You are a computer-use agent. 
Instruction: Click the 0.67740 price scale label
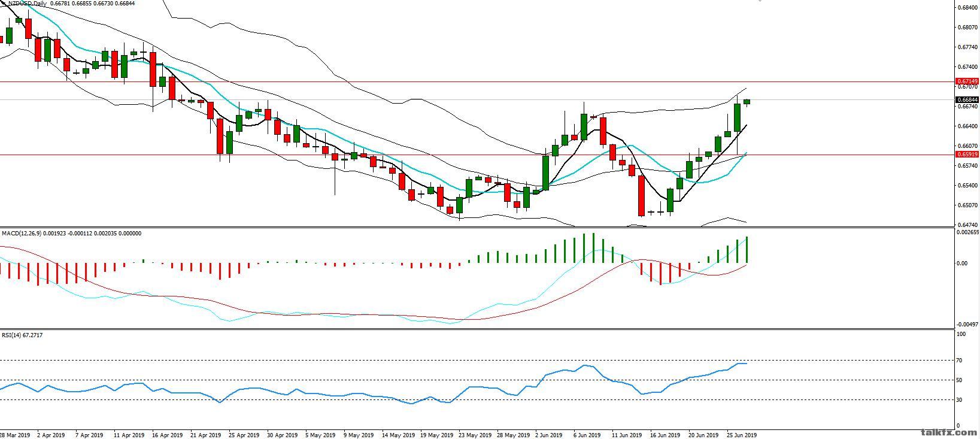tap(967, 47)
